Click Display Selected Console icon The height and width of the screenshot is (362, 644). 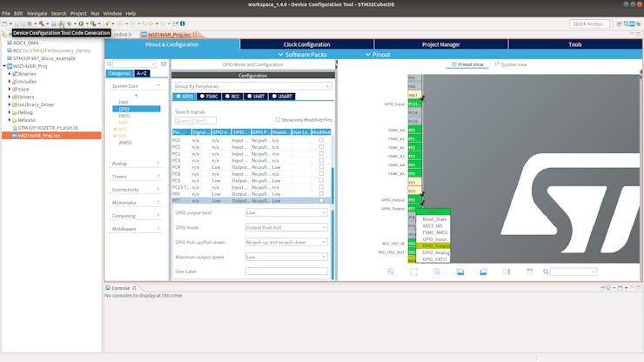click(x=608, y=288)
